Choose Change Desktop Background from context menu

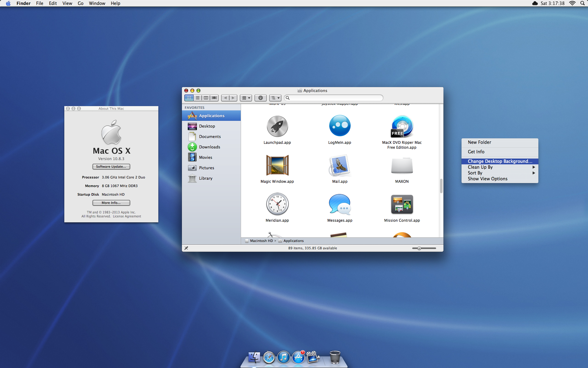tap(500, 161)
